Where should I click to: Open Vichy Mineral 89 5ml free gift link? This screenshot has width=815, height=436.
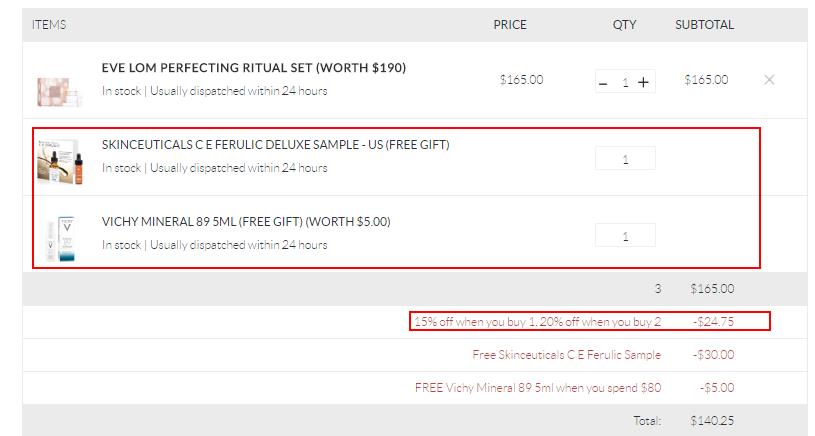point(246,222)
